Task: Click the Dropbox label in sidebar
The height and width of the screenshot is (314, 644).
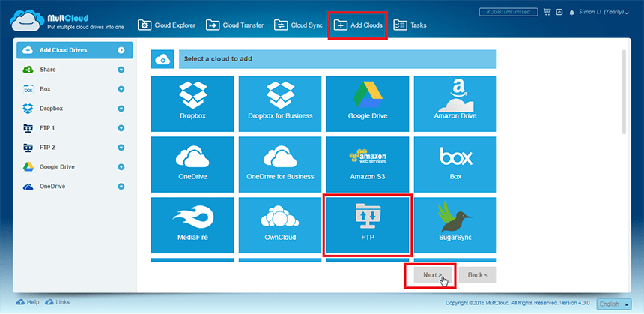Action: coord(52,109)
